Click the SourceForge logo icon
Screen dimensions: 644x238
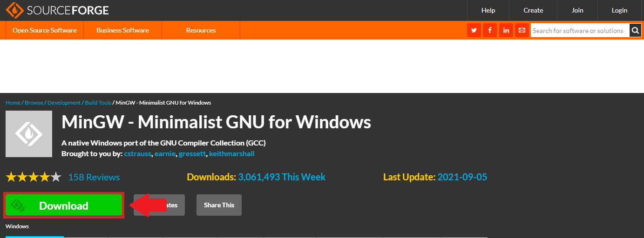[x=15, y=10]
